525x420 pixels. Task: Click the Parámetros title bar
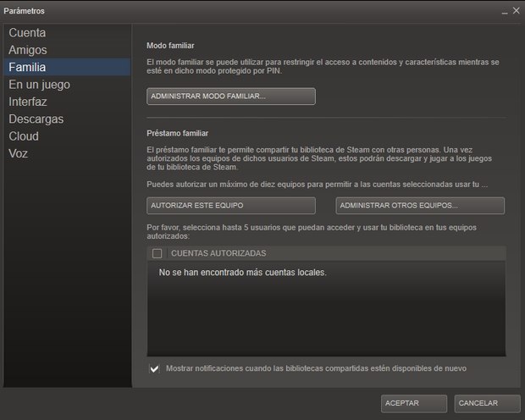tap(254, 11)
